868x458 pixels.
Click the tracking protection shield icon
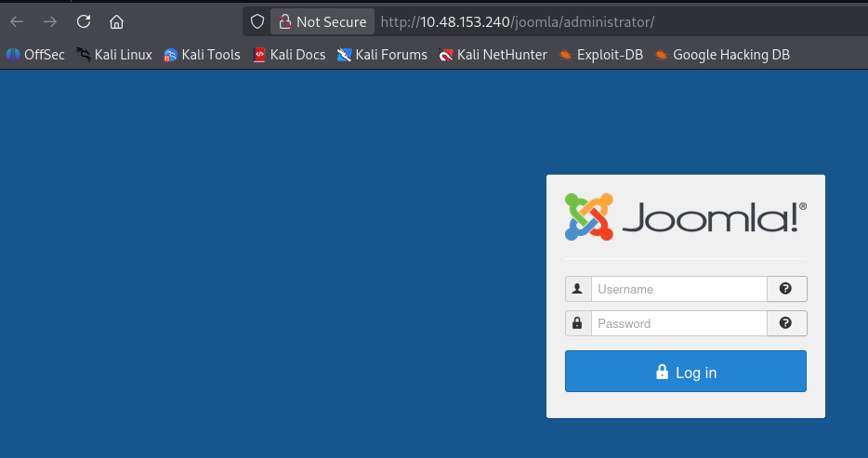click(257, 21)
